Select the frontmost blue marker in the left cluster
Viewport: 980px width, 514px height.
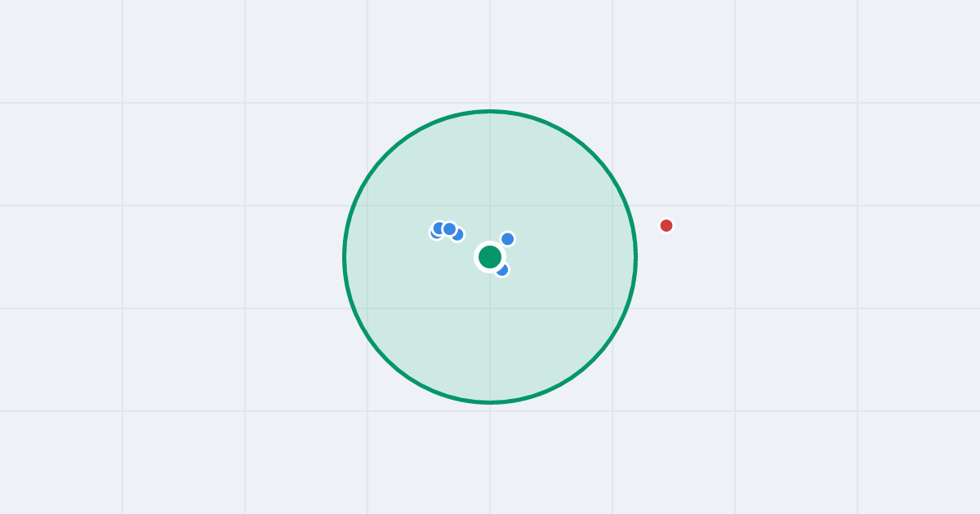coord(449,228)
